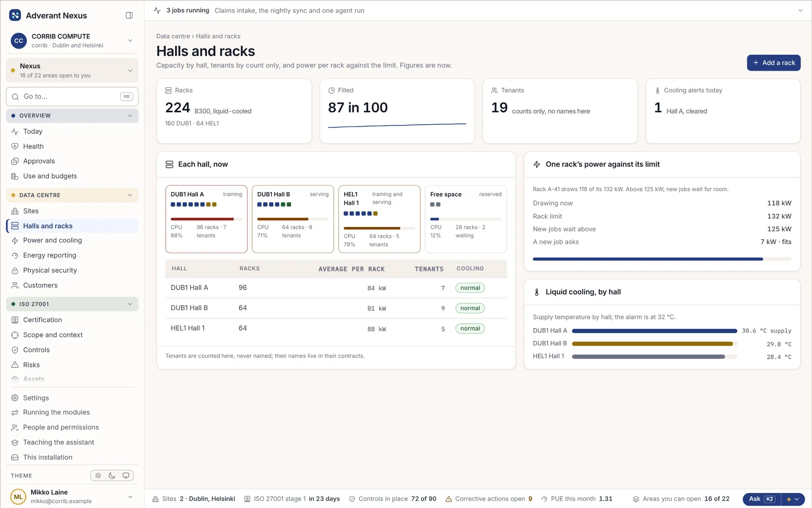Collapse the ISO 27001 section

[72, 304]
